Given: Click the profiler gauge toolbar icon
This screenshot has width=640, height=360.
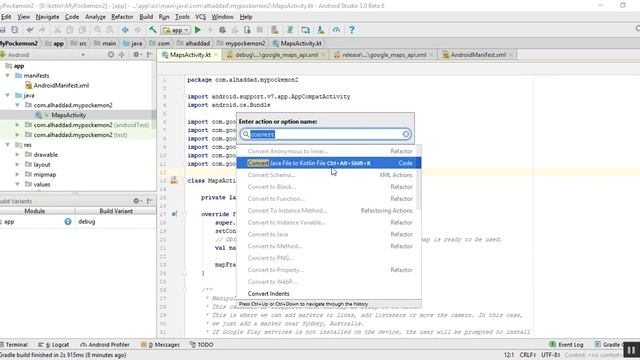Looking at the screenshot, I should pos(336,30).
